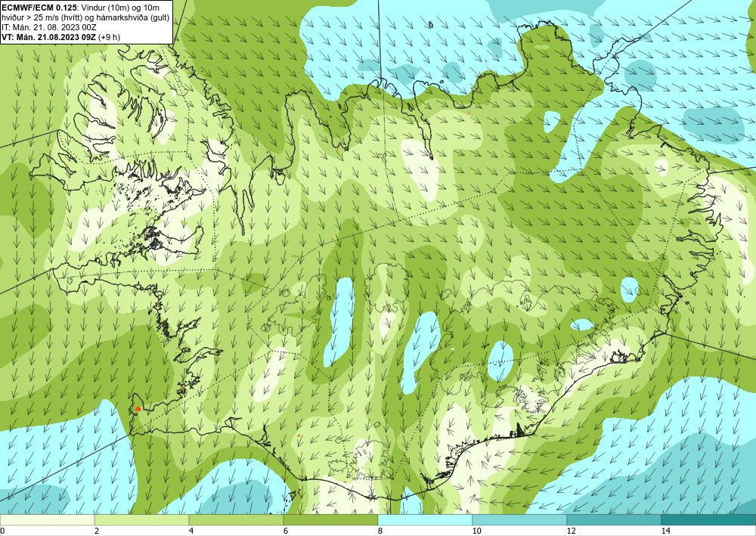This screenshot has width=756, height=536.
Task: Pick the cyan 10–12 m/s legend swatch
Action: [x=520, y=519]
